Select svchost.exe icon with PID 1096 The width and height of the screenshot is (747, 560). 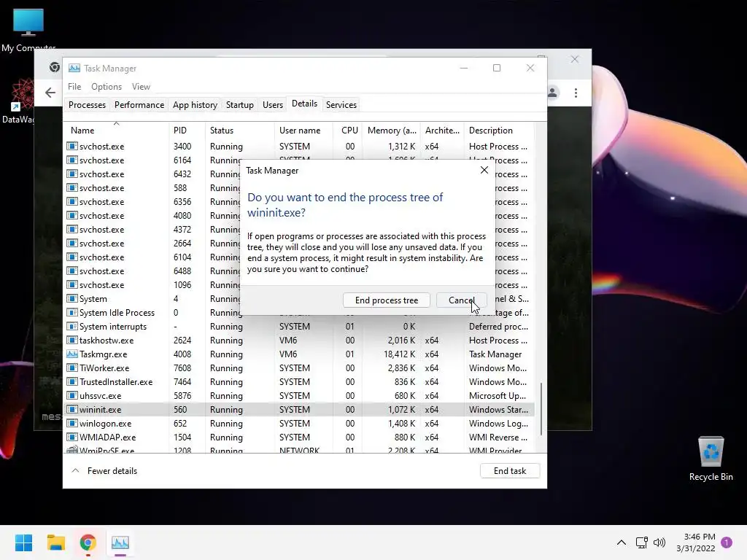point(72,285)
